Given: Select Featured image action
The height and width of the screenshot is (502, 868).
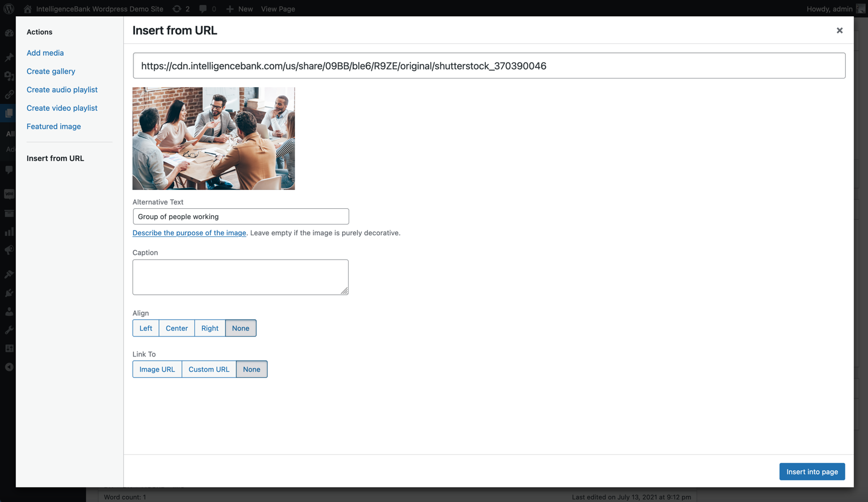Looking at the screenshot, I should (x=54, y=126).
